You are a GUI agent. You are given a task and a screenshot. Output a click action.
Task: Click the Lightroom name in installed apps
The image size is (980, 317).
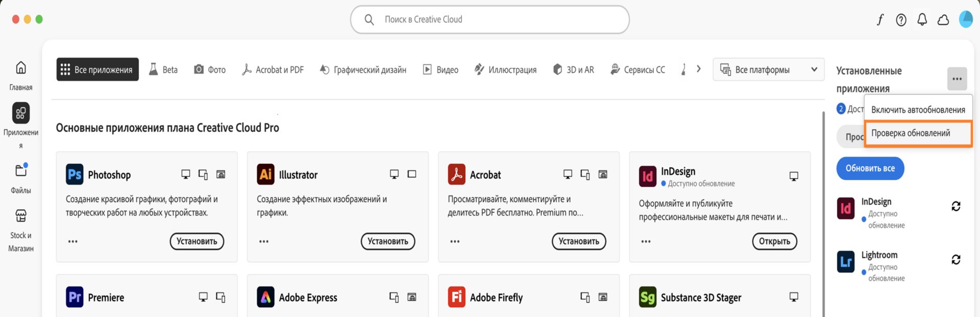point(879,255)
